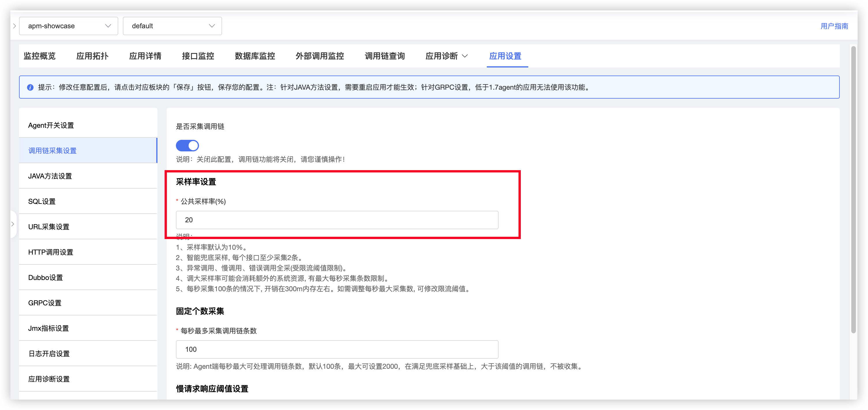868x410 pixels.
Task: Open the side panel handle arrow beside the settings menu
Action: (13, 224)
